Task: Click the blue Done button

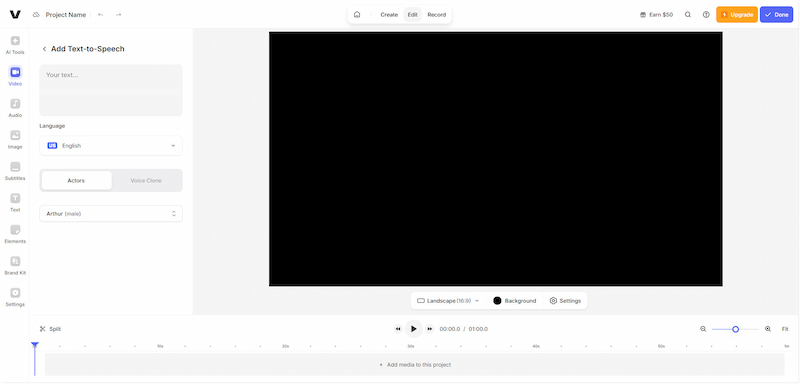Action: (777, 15)
